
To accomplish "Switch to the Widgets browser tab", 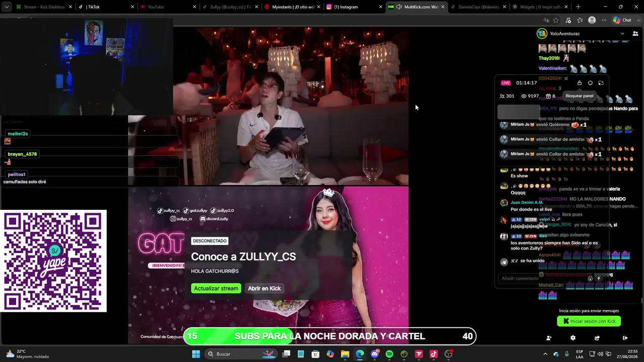I will [540, 7].
